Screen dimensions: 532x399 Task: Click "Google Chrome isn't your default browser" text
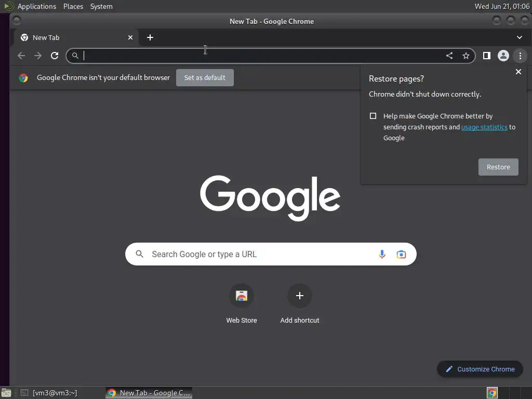(x=103, y=78)
